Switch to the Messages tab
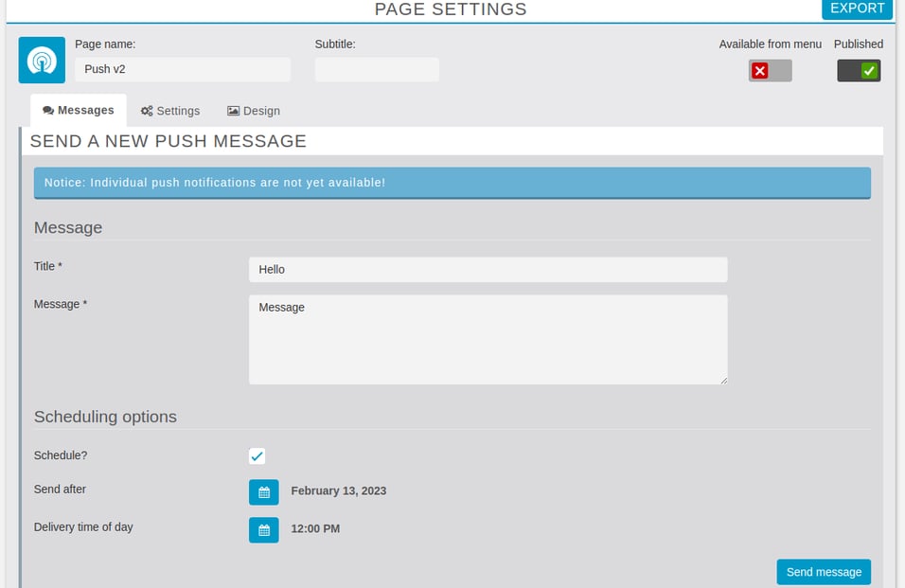 [x=79, y=110]
